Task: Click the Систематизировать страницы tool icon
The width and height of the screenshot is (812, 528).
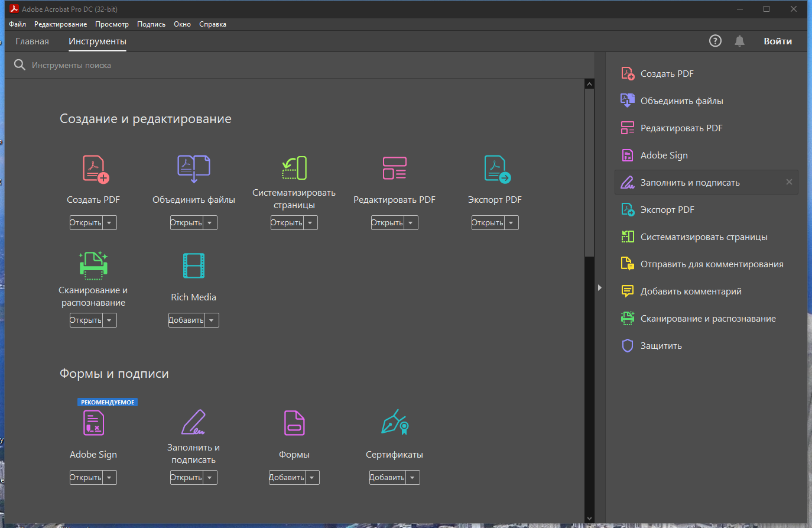Action: click(294, 168)
